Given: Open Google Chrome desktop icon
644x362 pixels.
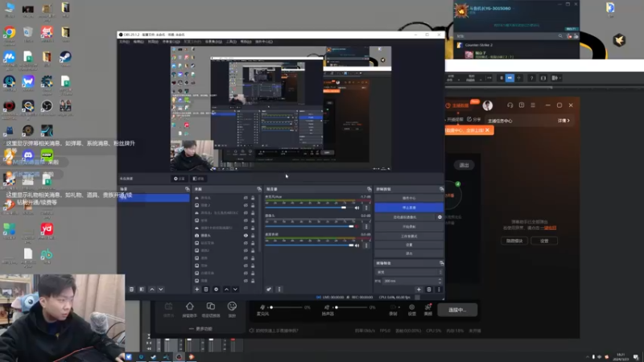Looking at the screenshot, I should [x=10, y=32].
